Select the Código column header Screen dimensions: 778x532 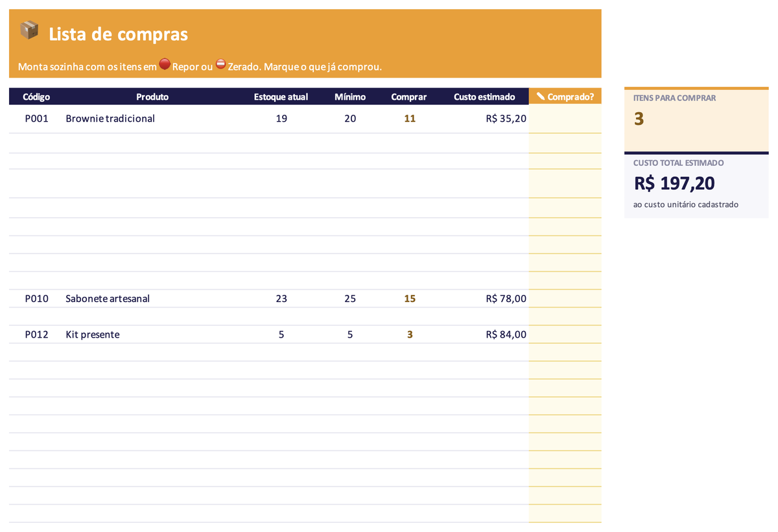36,97
